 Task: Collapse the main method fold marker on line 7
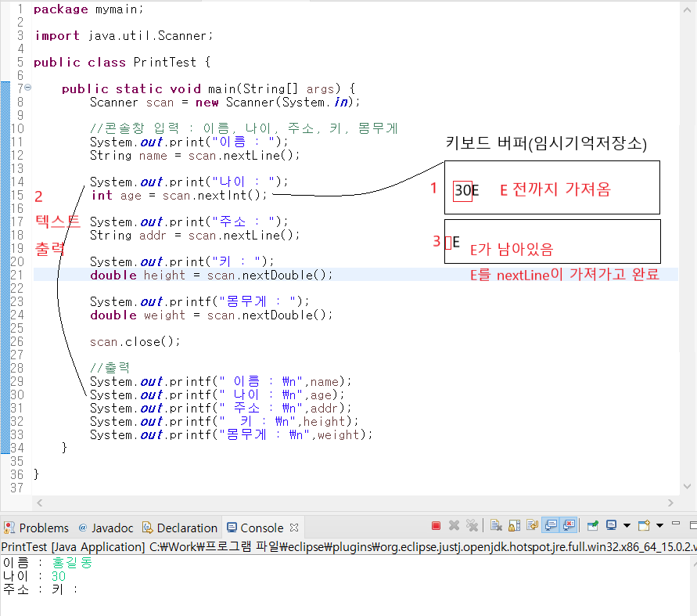[27, 88]
